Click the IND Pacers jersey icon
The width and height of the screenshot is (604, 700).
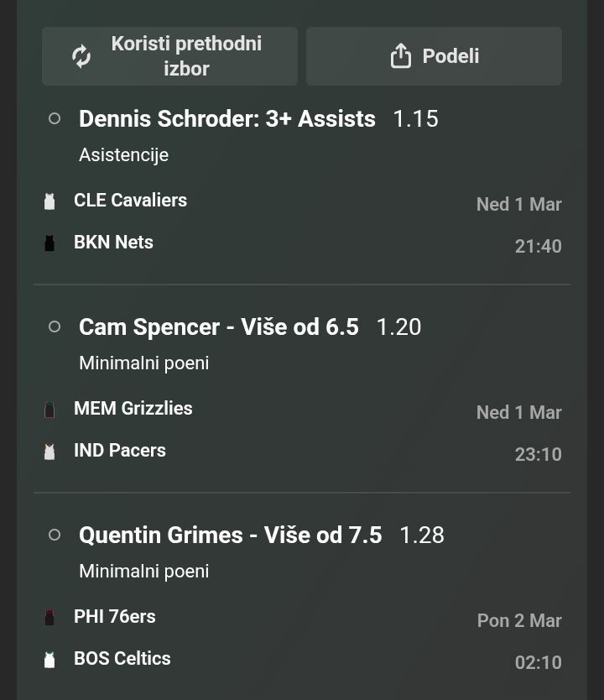pyautogui.click(x=49, y=452)
